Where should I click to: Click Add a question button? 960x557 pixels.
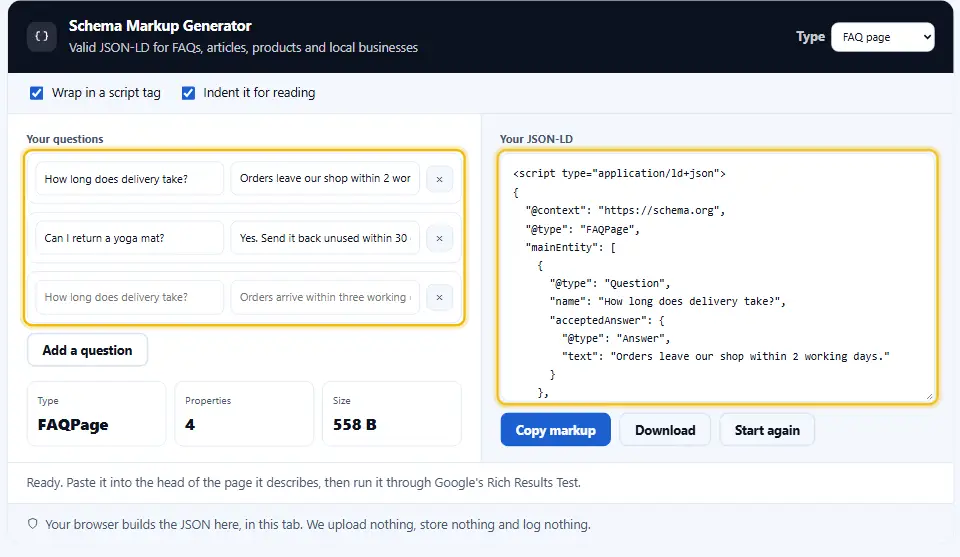click(x=88, y=350)
